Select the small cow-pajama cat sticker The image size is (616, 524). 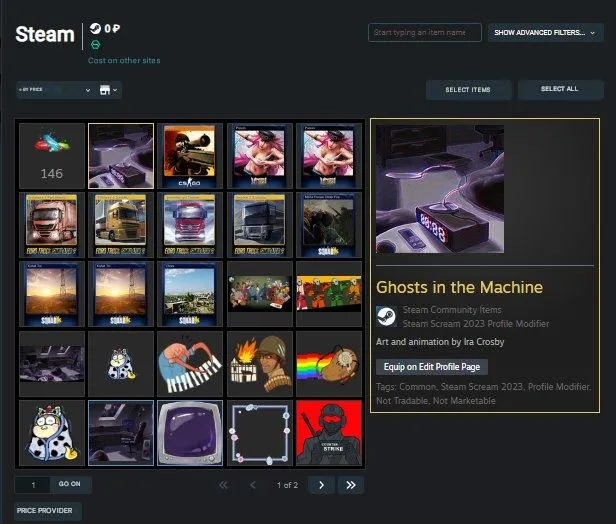pyautogui.click(x=121, y=363)
